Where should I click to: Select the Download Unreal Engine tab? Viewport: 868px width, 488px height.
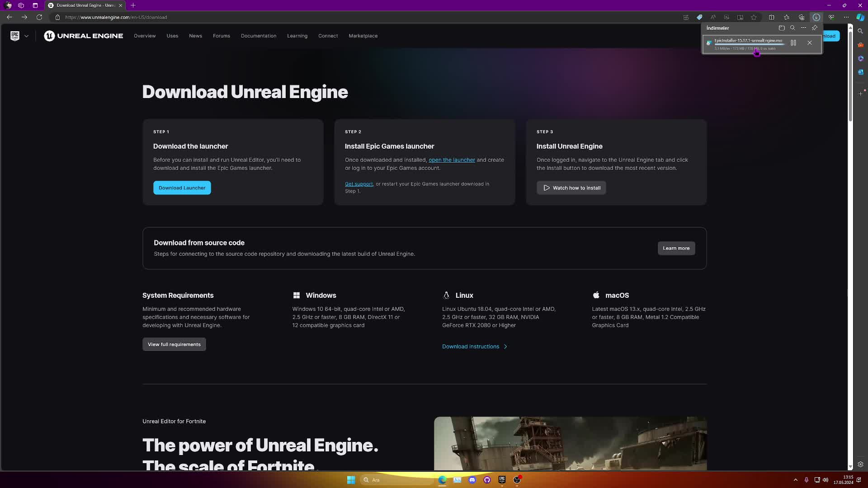click(x=85, y=5)
